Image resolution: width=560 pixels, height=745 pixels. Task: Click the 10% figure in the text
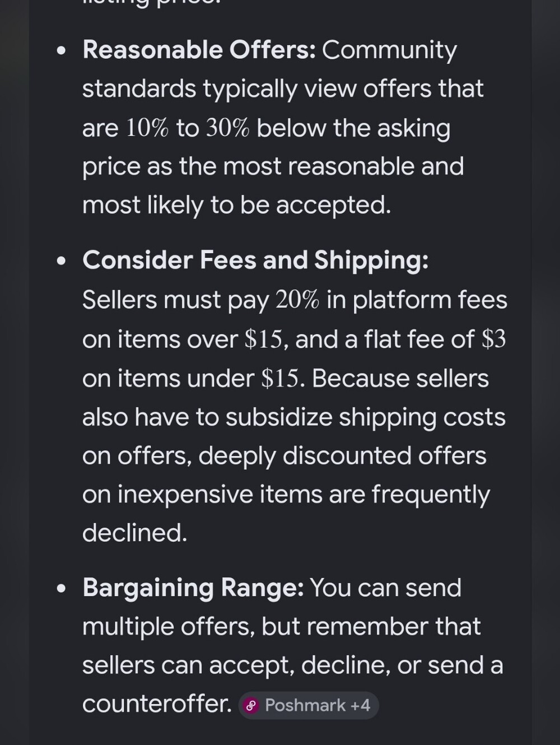pyautogui.click(x=147, y=128)
